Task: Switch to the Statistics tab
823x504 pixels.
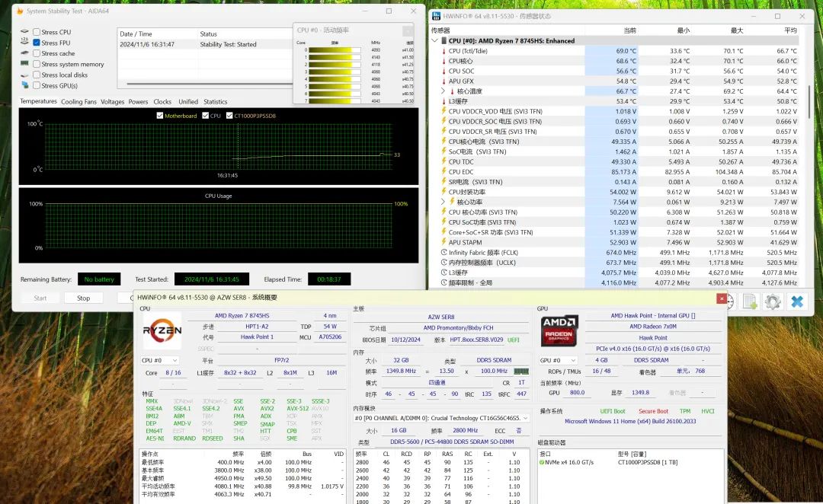Action: click(x=215, y=102)
